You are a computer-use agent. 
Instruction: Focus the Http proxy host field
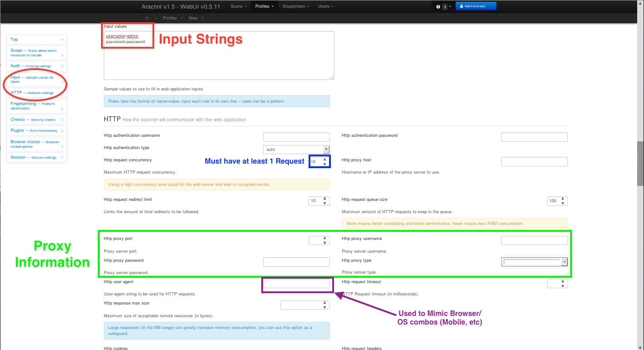pos(534,161)
